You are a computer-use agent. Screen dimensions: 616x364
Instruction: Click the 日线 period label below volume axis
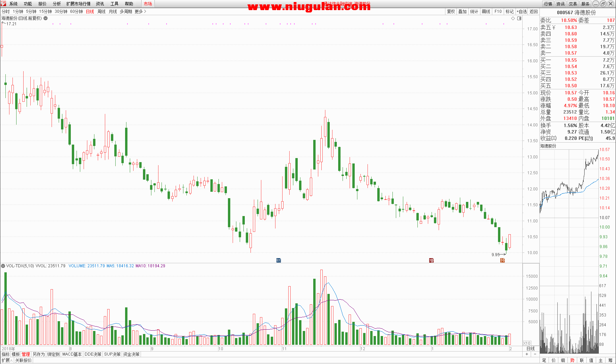pyautogui.click(x=531, y=349)
